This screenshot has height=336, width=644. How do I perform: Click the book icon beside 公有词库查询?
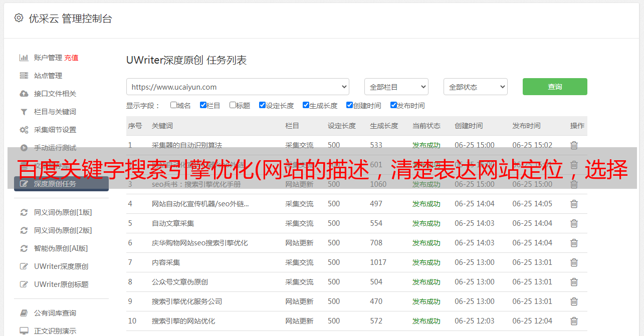24,313
